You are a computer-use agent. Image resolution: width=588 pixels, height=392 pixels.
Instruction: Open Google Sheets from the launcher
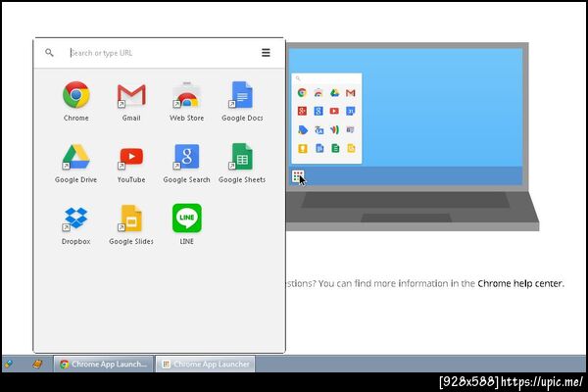click(242, 157)
